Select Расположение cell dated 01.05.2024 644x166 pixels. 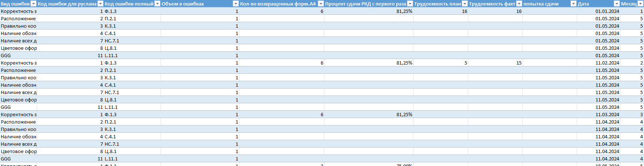(x=18, y=18)
